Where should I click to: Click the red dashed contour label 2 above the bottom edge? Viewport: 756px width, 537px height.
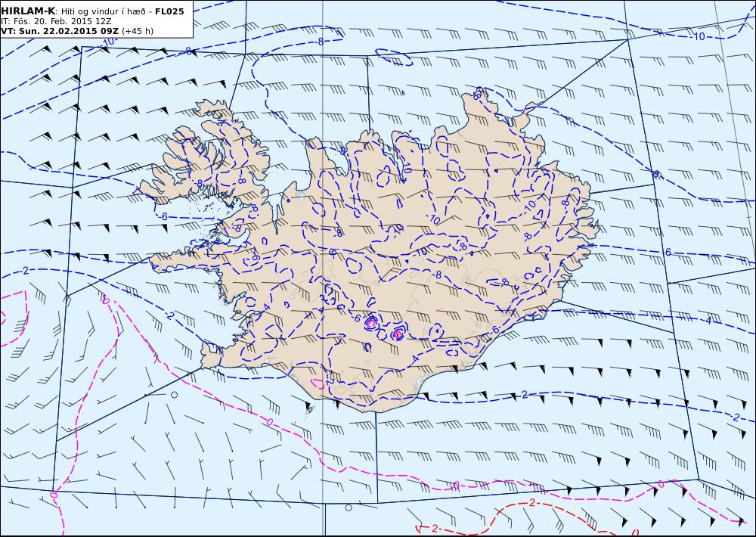pos(531,503)
